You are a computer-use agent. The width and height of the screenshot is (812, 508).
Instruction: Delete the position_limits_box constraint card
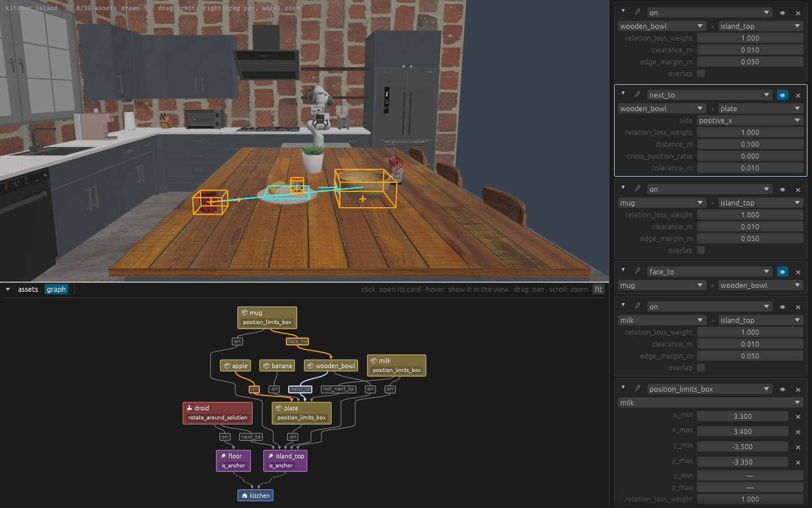(x=798, y=389)
